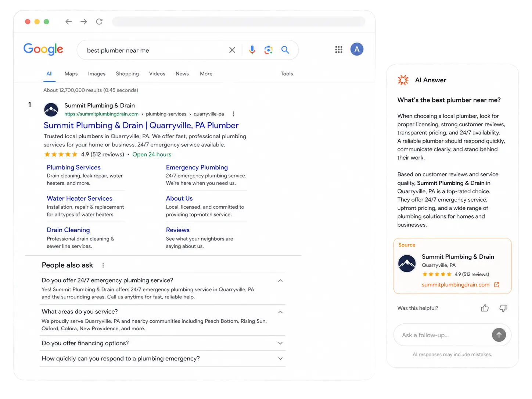Viewport: 532px width, 399px height.
Task: Give a thumbs down to AI answer
Action: [503, 308]
